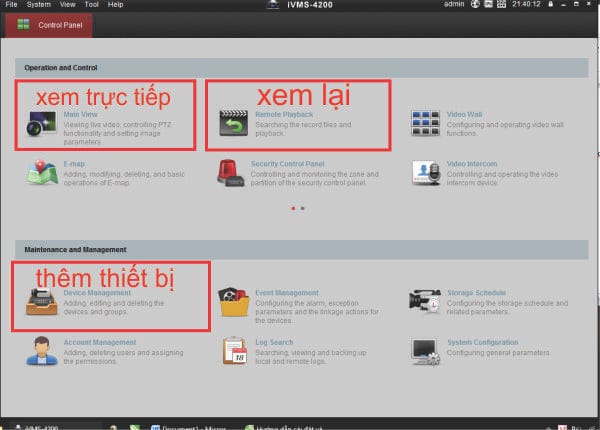Click the System Configuration link
The width and height of the screenshot is (600, 430).
(483, 342)
